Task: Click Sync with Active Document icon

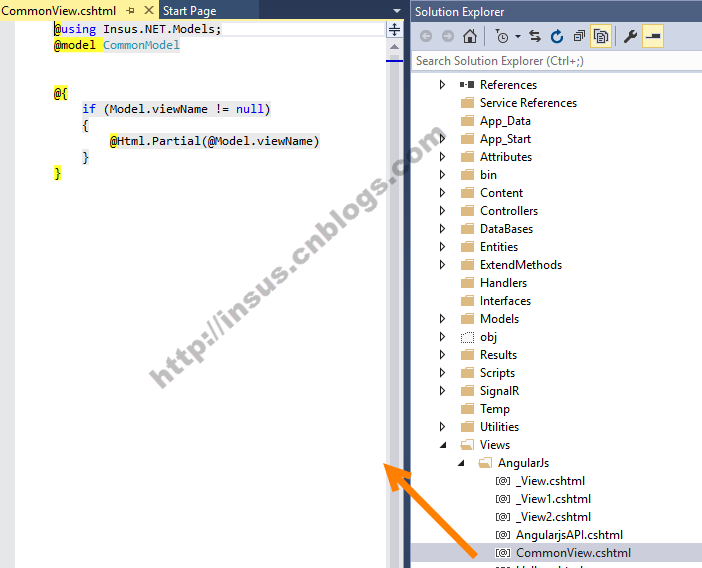Action: (535, 36)
